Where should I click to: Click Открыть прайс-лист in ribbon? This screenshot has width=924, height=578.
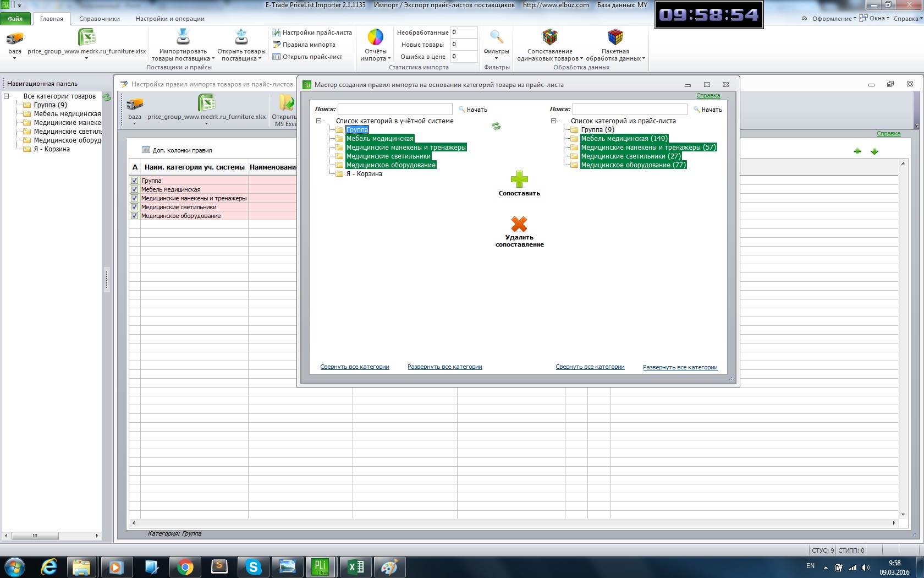(307, 57)
